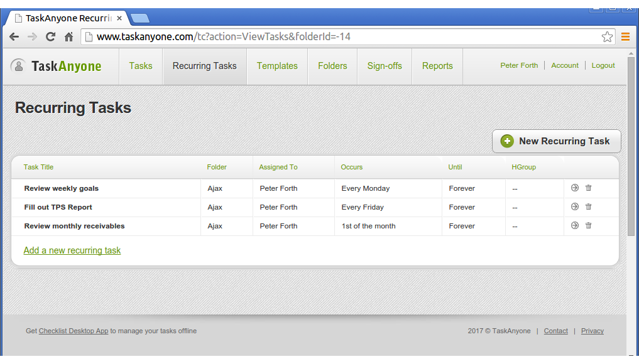Click the browser forward arrow
This screenshot has width=639, height=364.
point(32,37)
